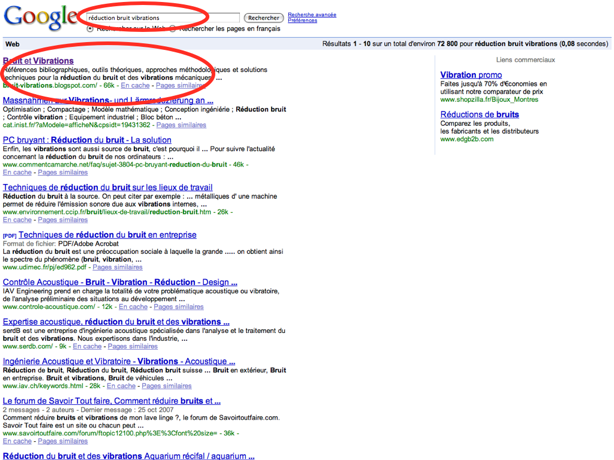614x460 pixels.
Task: Open PDF result 'Techniques de réduction du bruit en entreprise'
Action: tap(107, 235)
